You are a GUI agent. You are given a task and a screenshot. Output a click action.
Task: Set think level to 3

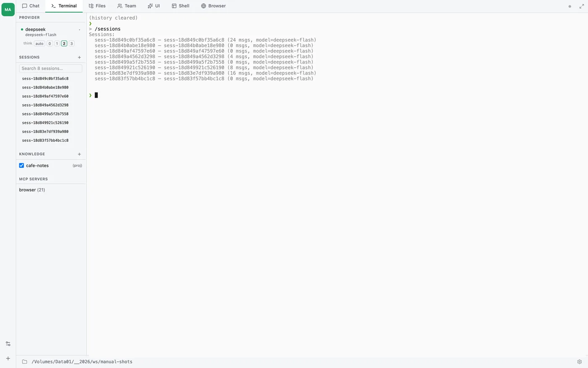tap(71, 43)
